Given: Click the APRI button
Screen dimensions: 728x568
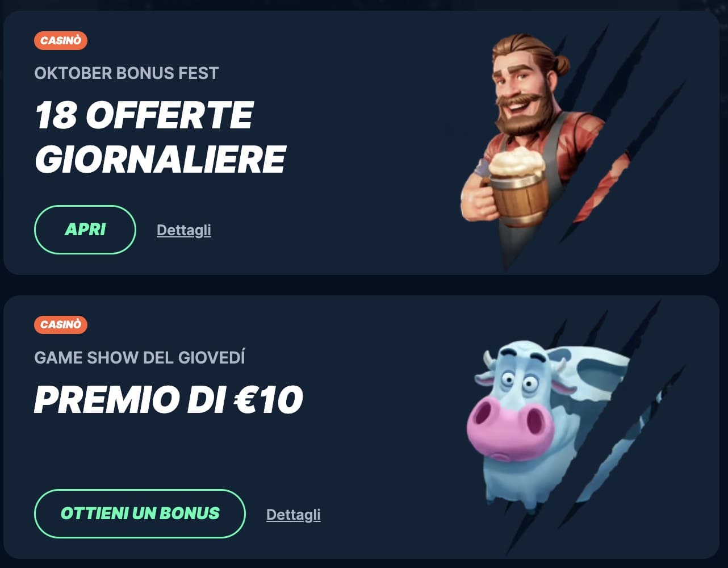Looking at the screenshot, I should 85,229.
